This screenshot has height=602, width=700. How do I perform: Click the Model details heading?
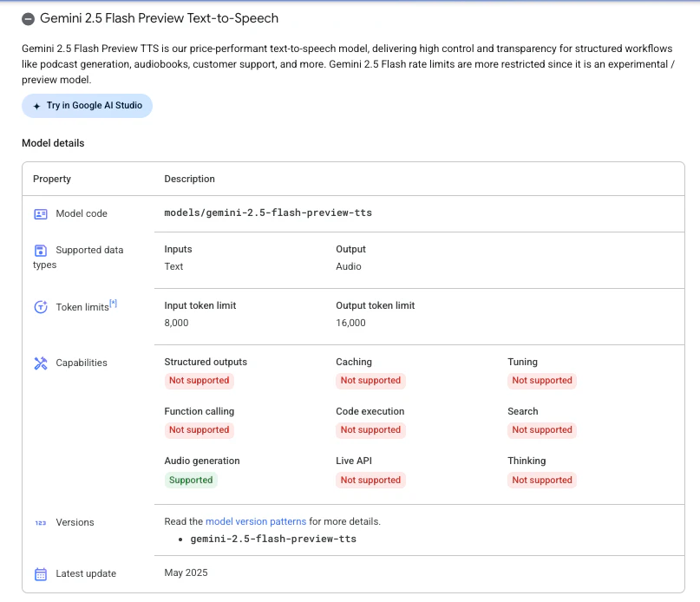tap(53, 143)
